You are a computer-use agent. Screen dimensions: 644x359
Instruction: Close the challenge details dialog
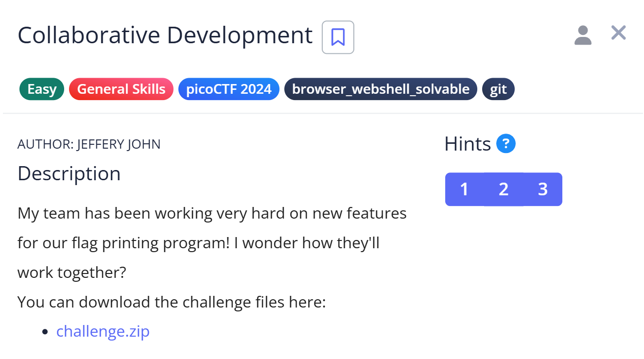coord(618,33)
